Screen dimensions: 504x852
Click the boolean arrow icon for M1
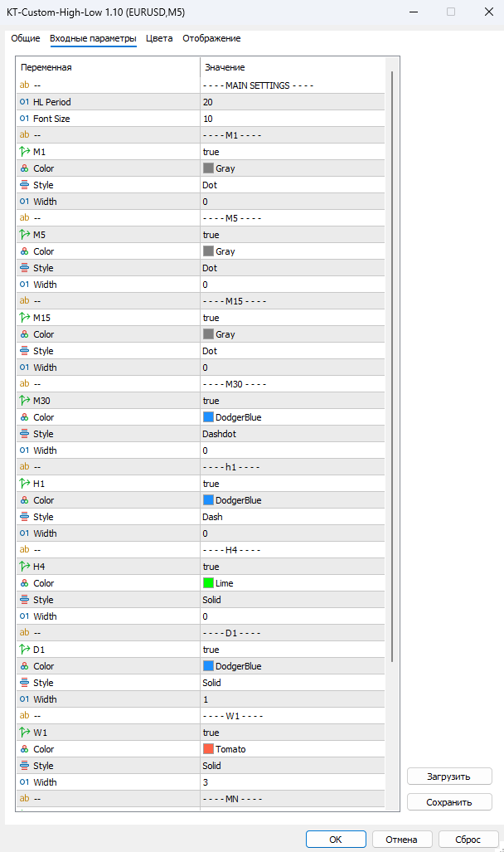(24, 152)
